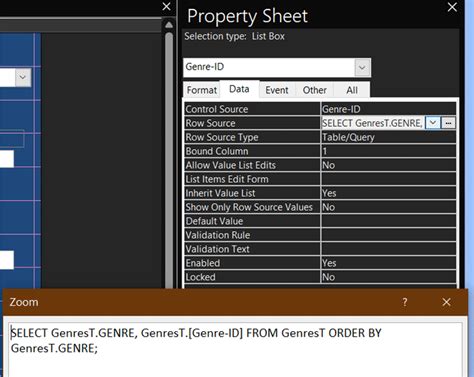Click the Bound Column value field
This screenshot has width=474, height=377.
(388, 151)
